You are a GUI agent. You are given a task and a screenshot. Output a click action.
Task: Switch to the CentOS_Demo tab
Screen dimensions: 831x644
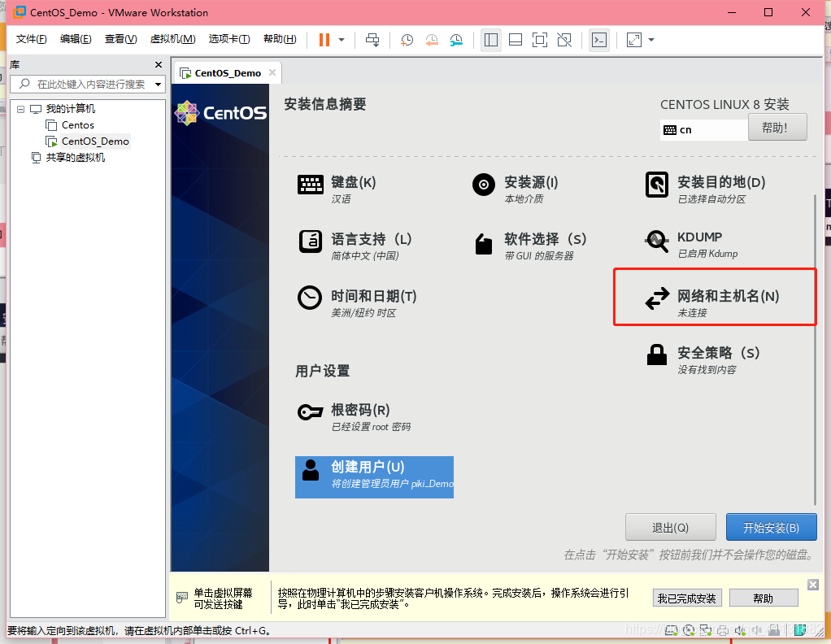pos(228,73)
